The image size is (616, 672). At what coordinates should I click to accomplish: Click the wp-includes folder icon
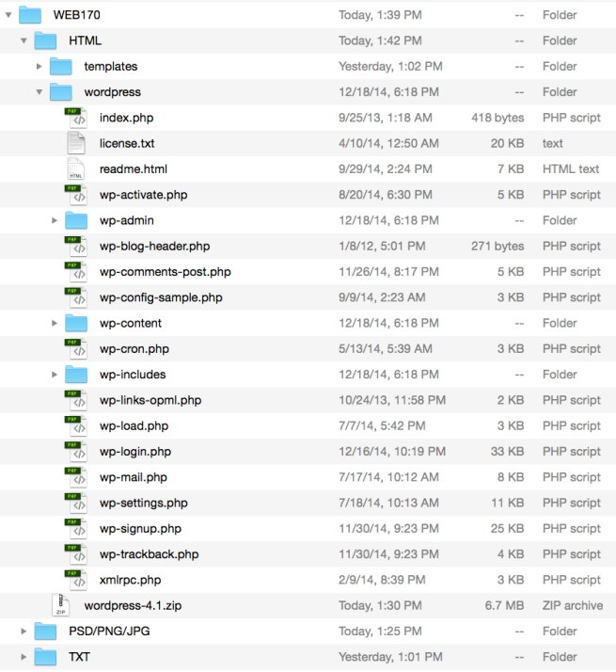76,375
